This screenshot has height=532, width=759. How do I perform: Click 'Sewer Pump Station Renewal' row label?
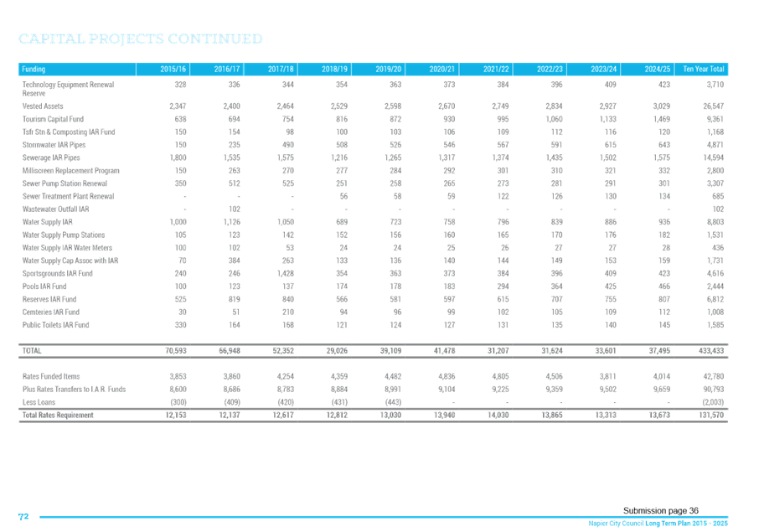(65, 183)
